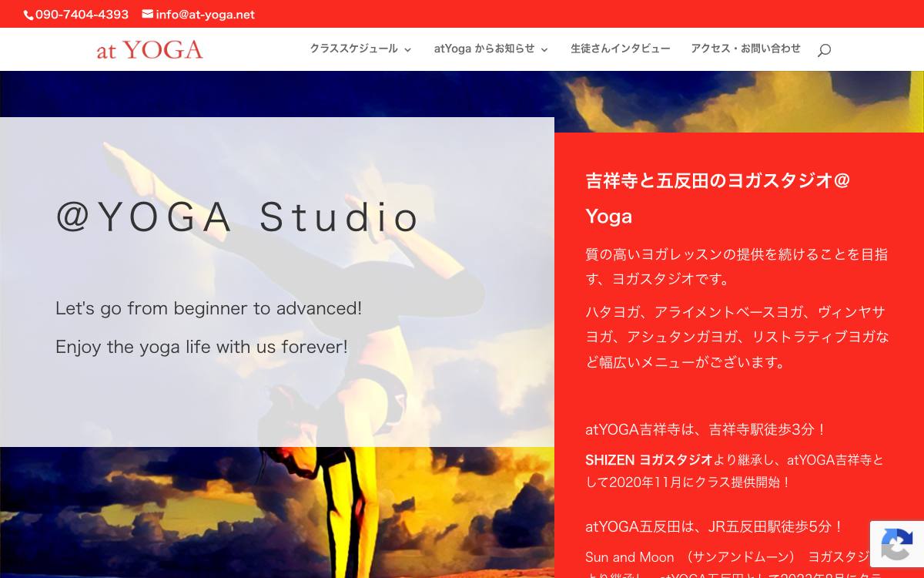The image size is (924, 578).
Task: Go to 生徒さんインタビュー page
Action: coord(620,49)
